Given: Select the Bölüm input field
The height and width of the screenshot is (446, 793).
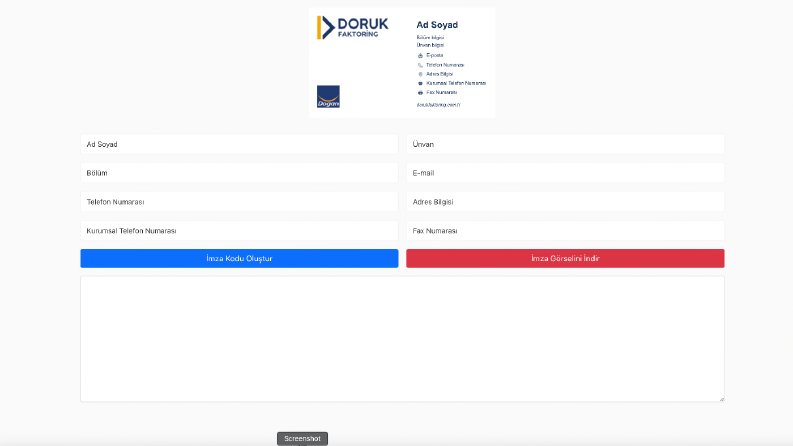Looking at the screenshot, I should [239, 173].
